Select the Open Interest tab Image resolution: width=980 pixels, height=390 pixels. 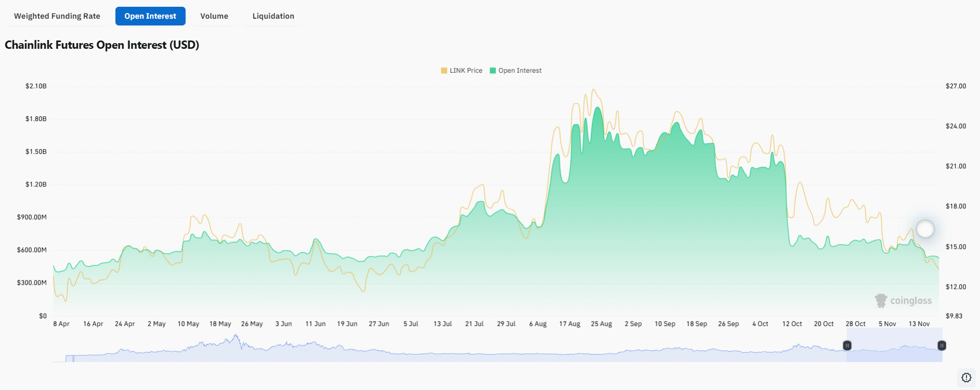(x=150, y=16)
